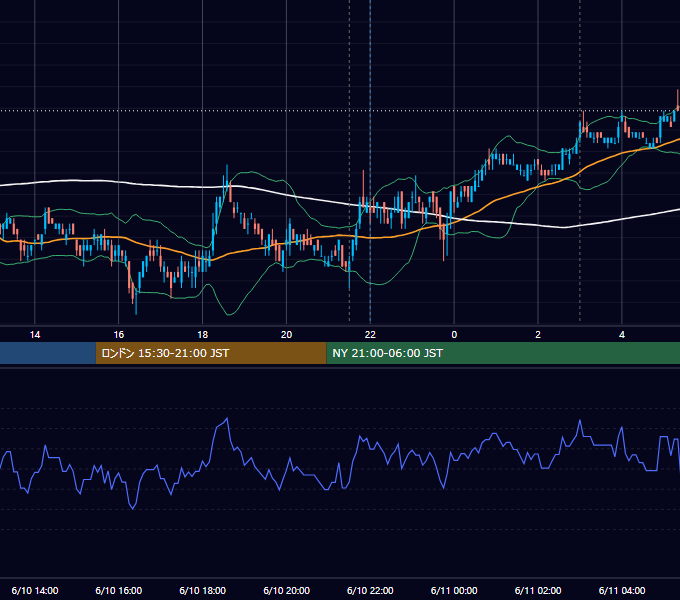Click the 0 hour label on price chart axis

[454, 335]
